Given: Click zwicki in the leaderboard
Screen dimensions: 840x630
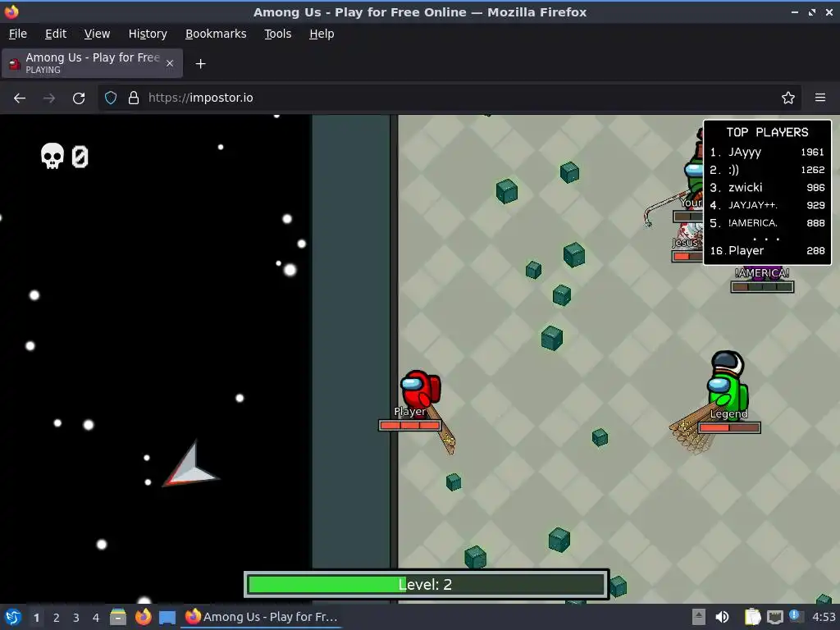Looking at the screenshot, I should click(767, 188).
